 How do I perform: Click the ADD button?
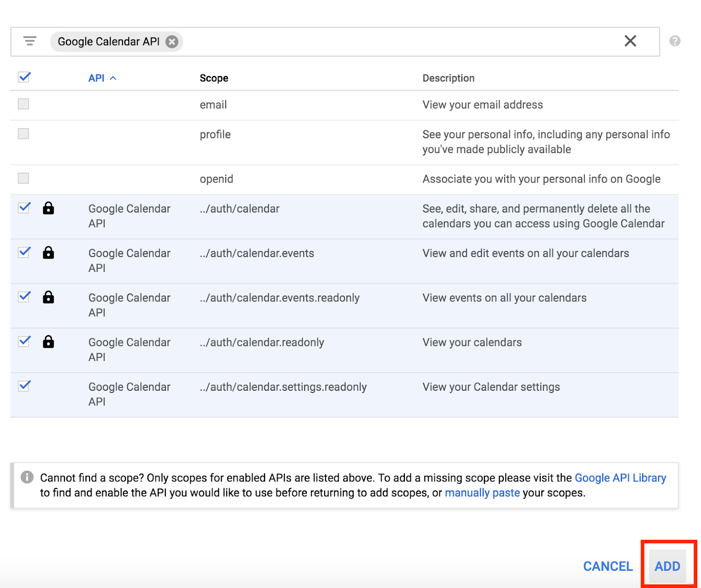click(x=667, y=566)
